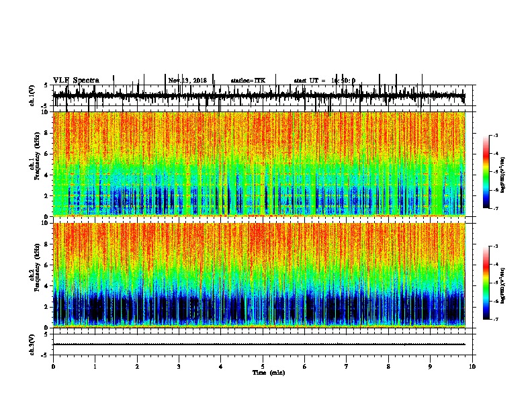
Task: Click the "-7" label on ch.1 colorbar
Action: (496, 208)
